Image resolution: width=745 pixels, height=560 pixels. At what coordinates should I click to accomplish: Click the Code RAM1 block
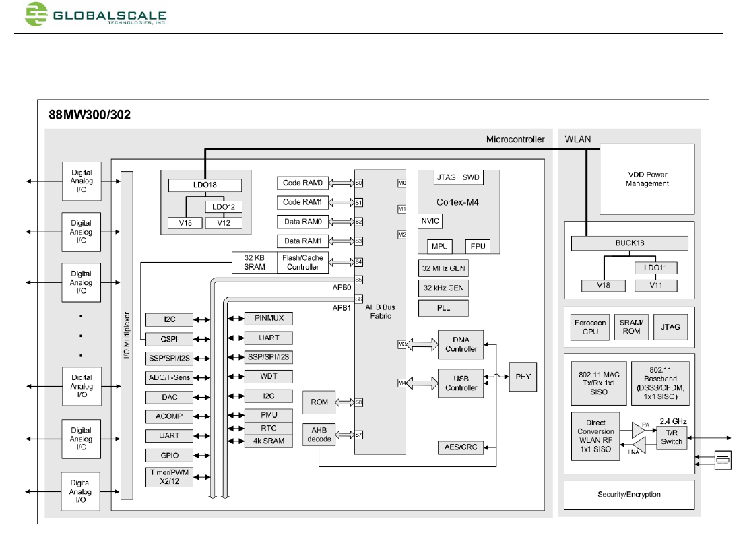302,203
